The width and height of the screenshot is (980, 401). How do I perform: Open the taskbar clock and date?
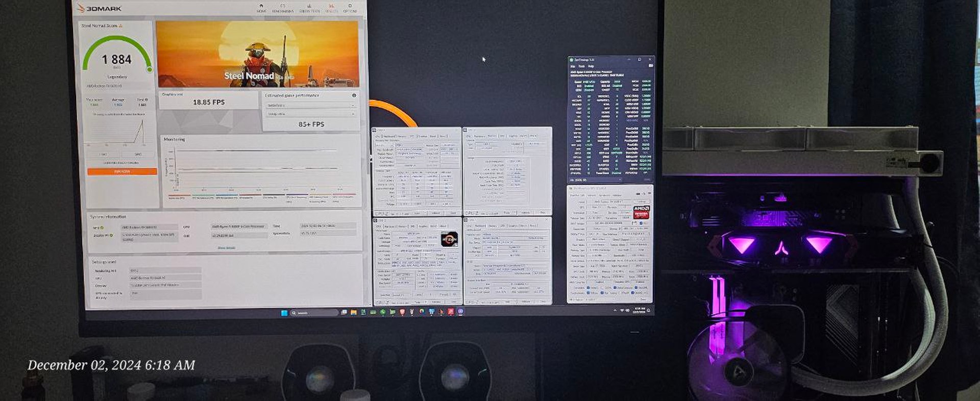tap(640, 311)
